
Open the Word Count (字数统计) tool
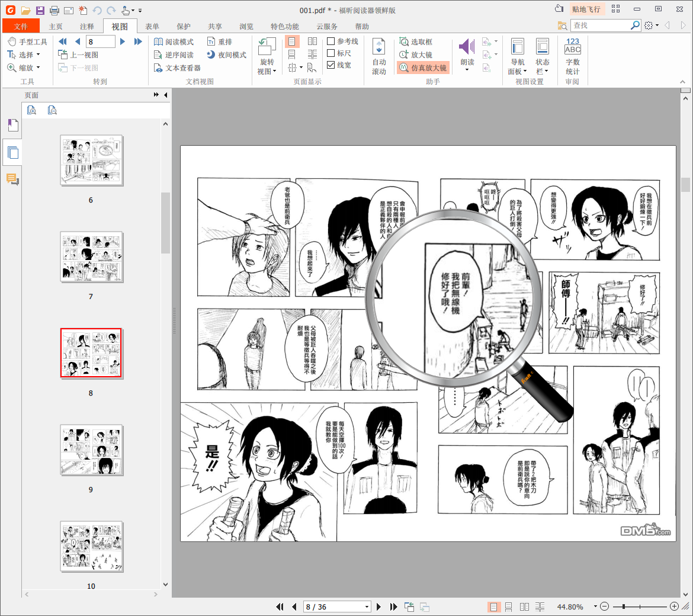tap(572, 56)
